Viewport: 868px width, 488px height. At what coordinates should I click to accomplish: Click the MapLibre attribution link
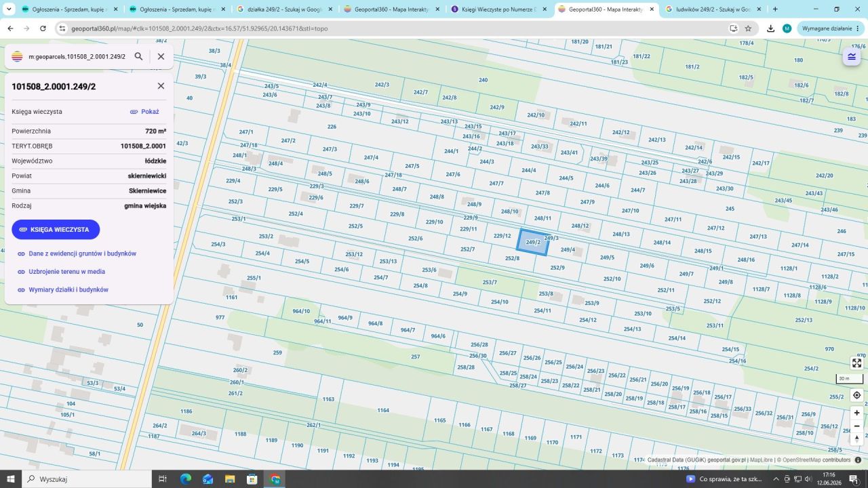click(762, 460)
